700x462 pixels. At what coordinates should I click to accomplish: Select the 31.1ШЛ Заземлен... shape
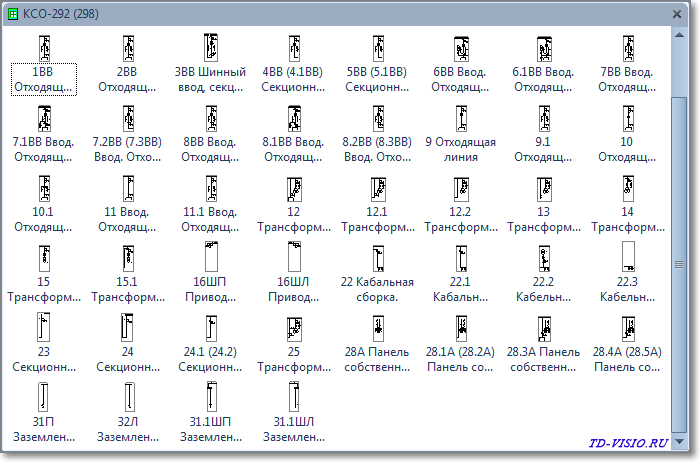coord(293,413)
